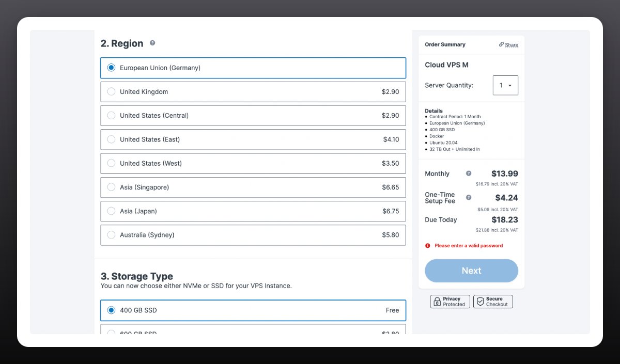Select 400 GB SSD storage option
The height and width of the screenshot is (364, 620).
click(111, 310)
